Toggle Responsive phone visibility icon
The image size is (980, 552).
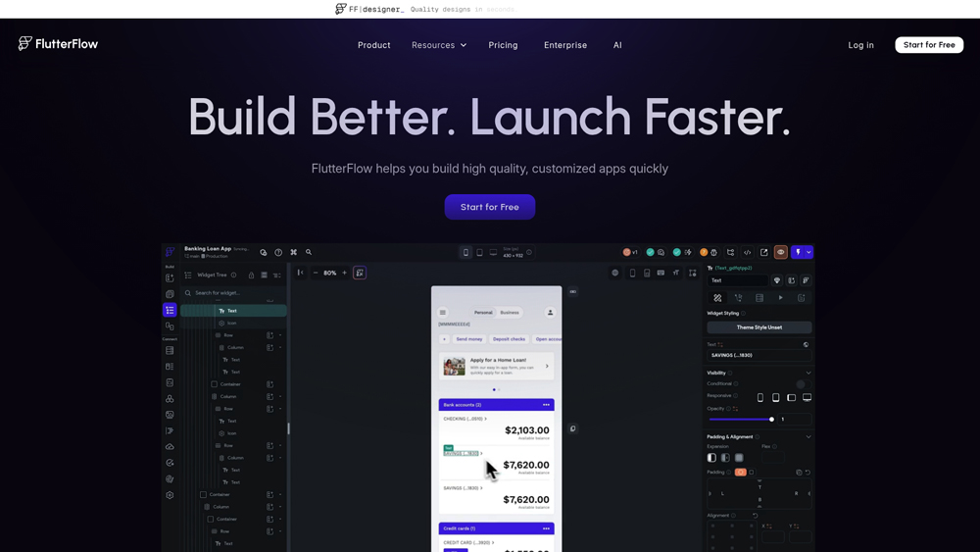tap(760, 398)
